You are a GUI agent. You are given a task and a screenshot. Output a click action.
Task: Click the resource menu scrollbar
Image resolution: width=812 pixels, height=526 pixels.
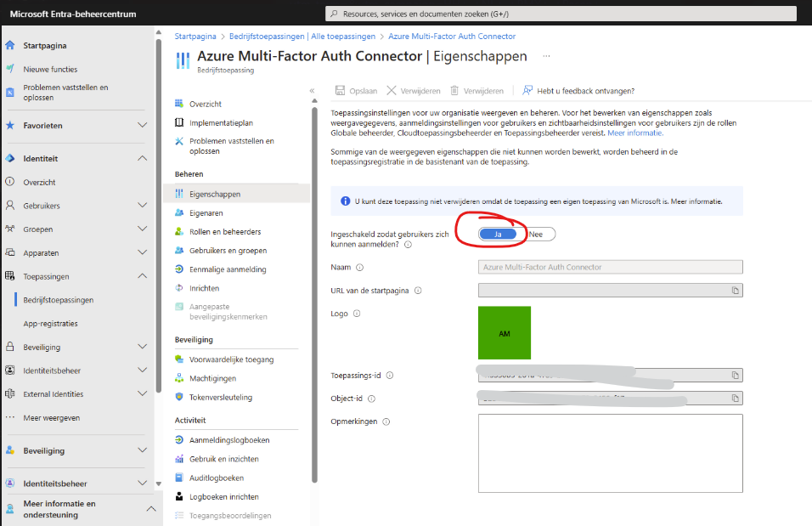tap(314, 294)
